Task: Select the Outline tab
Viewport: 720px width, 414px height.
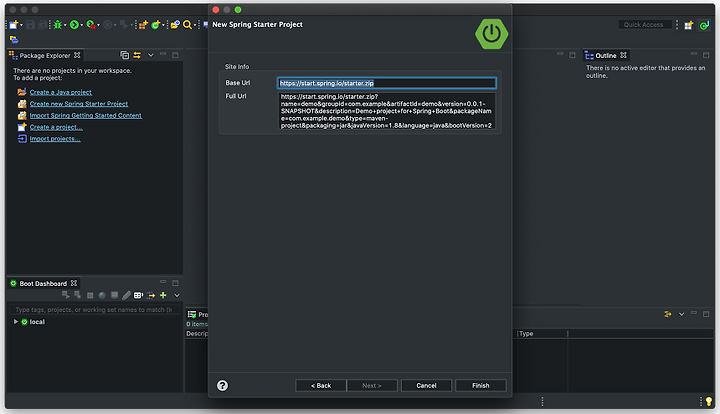Action: [606, 56]
